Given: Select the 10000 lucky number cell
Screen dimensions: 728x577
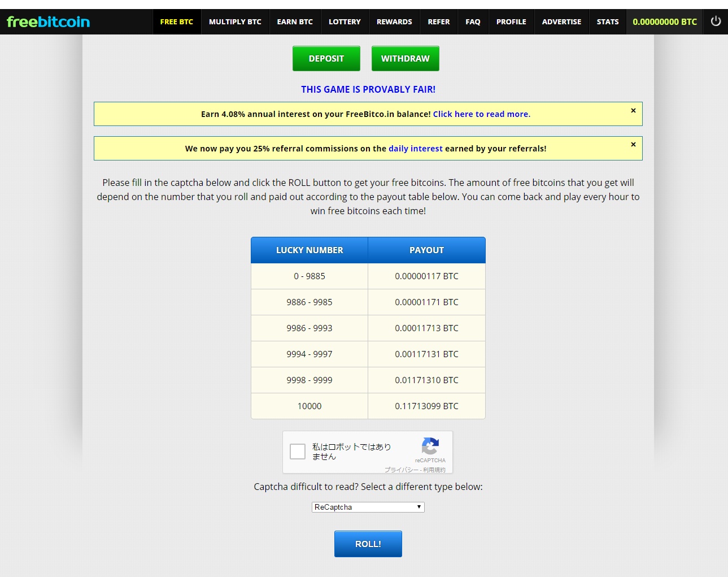Looking at the screenshot, I should tap(309, 406).
